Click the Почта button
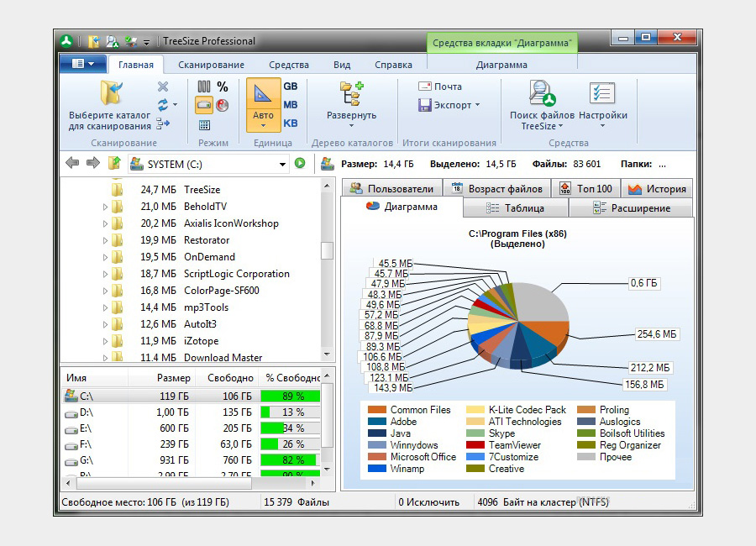Image resolution: width=756 pixels, height=546 pixels. (x=439, y=87)
